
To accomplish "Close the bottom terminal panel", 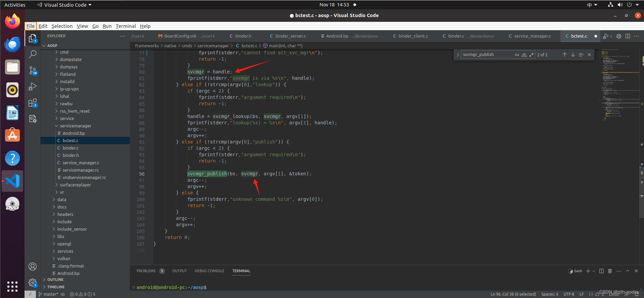I will [x=636, y=271].
